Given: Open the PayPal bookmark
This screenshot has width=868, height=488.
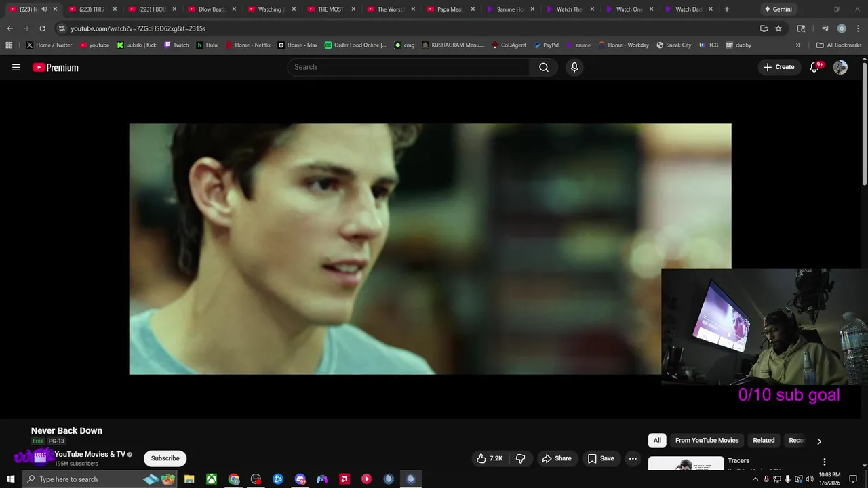Looking at the screenshot, I should [547, 45].
